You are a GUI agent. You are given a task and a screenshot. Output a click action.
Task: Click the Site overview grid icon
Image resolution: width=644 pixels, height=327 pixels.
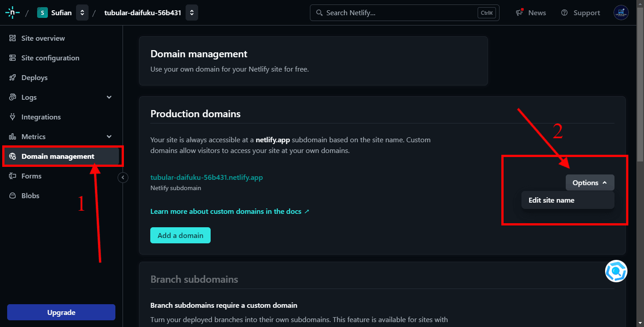13,38
